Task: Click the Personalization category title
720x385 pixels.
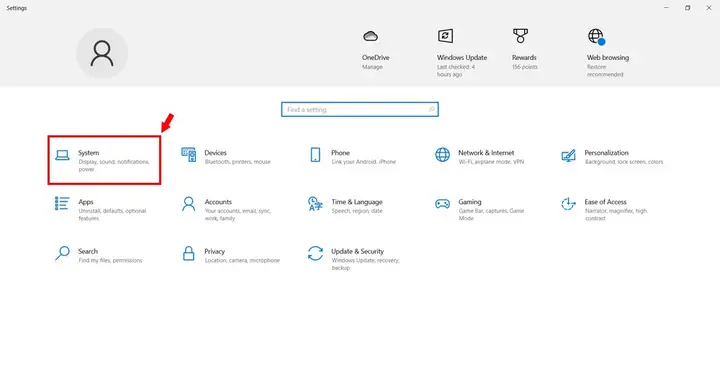Action: tap(606, 153)
